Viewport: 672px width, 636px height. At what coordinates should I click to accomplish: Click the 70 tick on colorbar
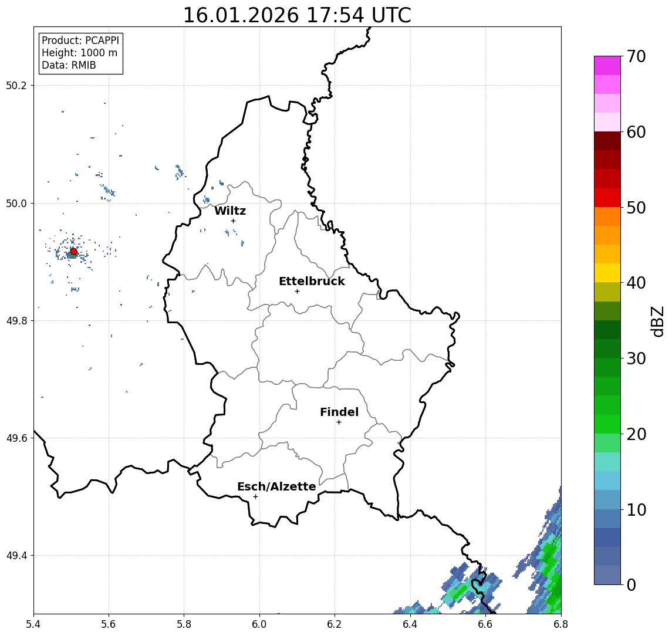click(636, 56)
